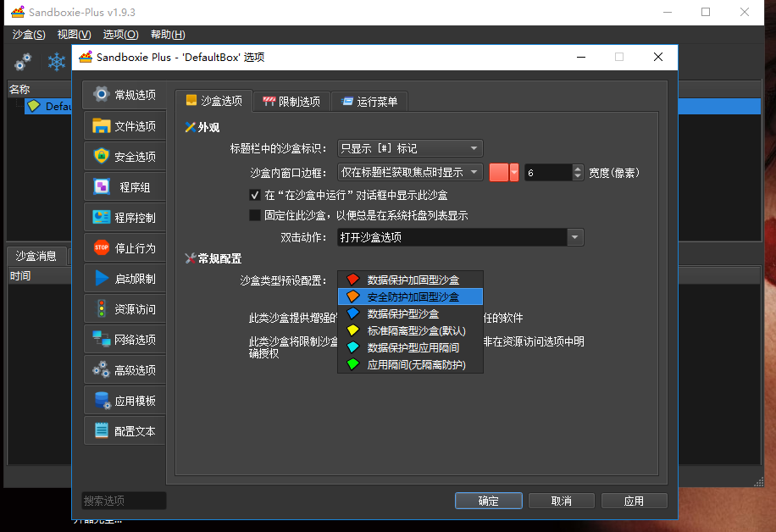The image size is (776, 532).
Task: Open 安全选项 shield section
Action: pos(125,157)
